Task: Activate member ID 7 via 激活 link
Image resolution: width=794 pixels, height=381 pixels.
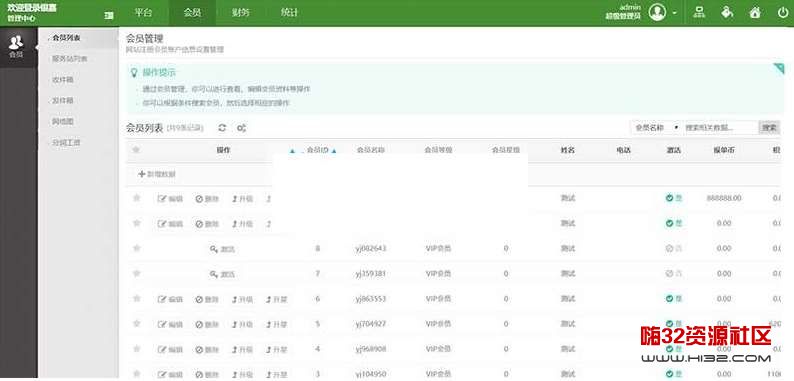Action: tap(223, 275)
